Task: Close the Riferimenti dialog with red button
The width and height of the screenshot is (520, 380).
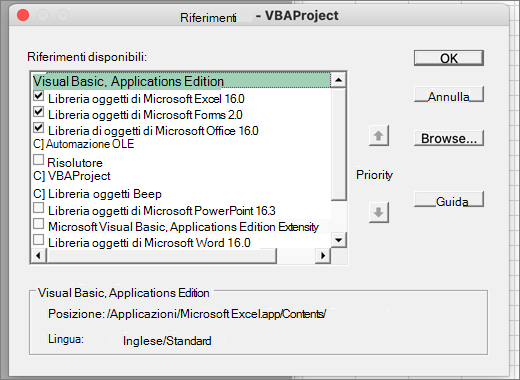Action: pos(23,15)
